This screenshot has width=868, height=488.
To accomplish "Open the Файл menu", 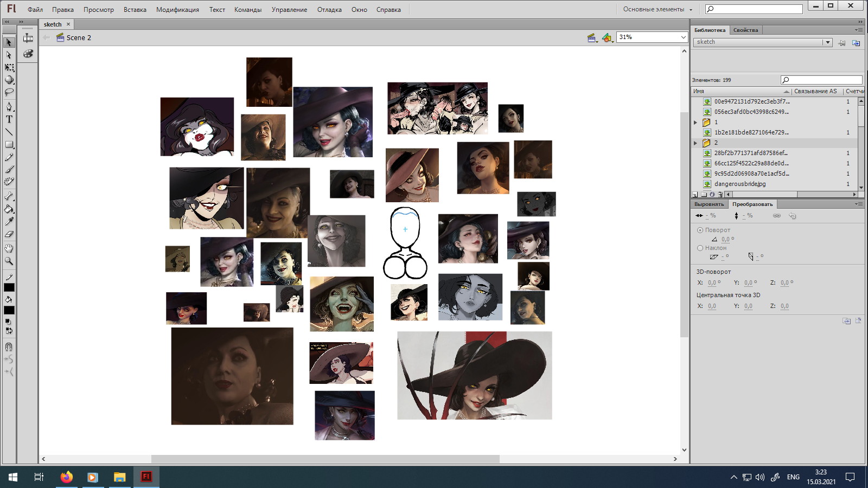I will (x=35, y=10).
